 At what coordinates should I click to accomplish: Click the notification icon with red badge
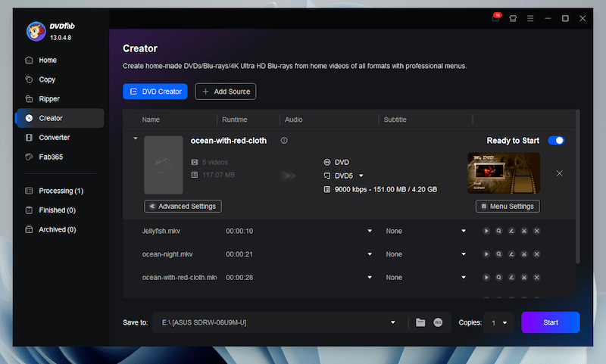496,18
